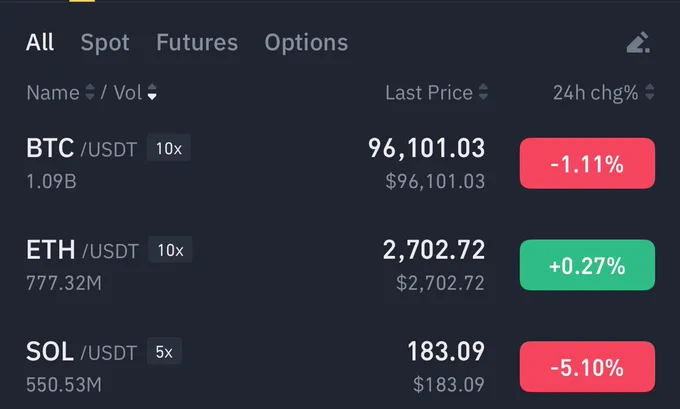Open the Futures tab
The width and height of the screenshot is (680, 409).
197,43
